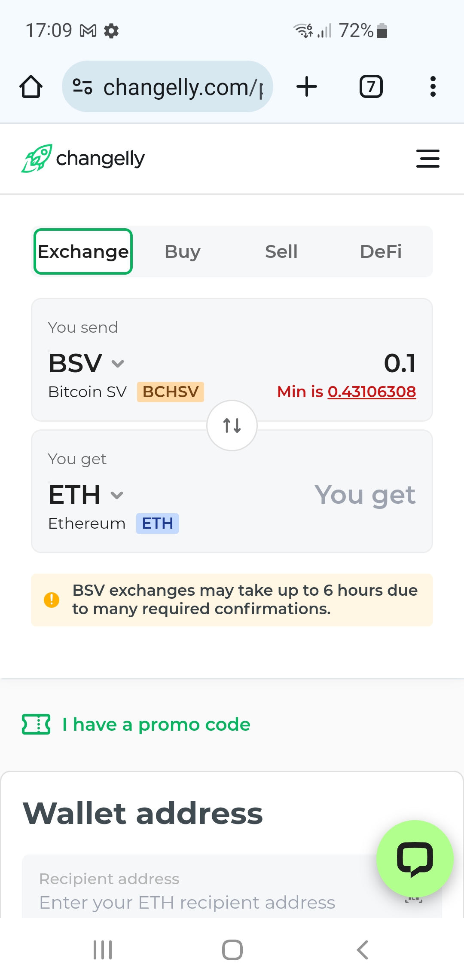
Task: Tap the promo code ticket icon
Action: pyautogui.click(x=36, y=725)
